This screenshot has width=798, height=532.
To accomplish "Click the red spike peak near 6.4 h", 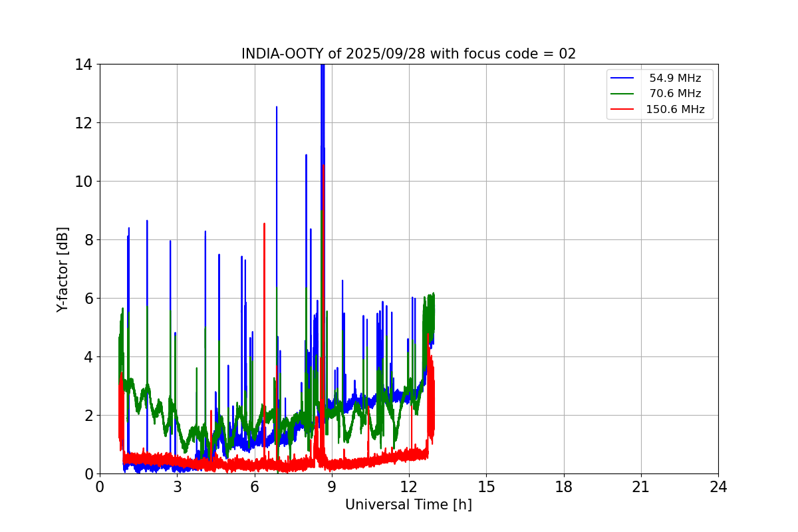I will tap(264, 225).
